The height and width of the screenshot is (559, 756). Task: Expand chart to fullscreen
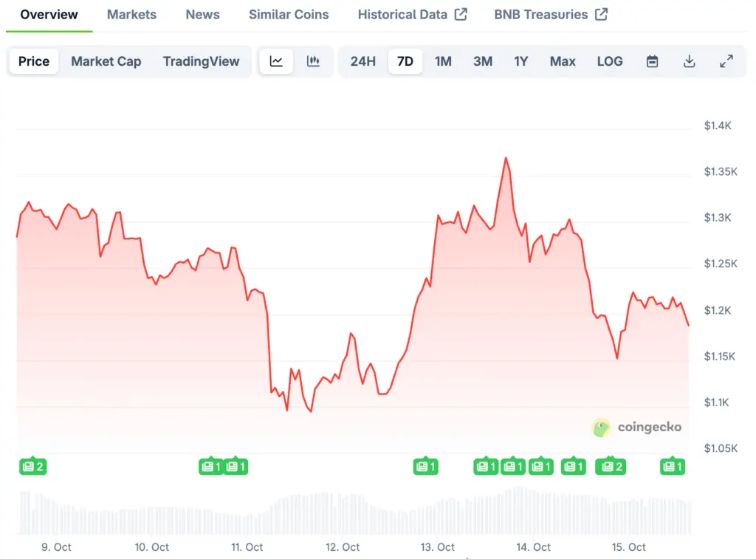726,61
